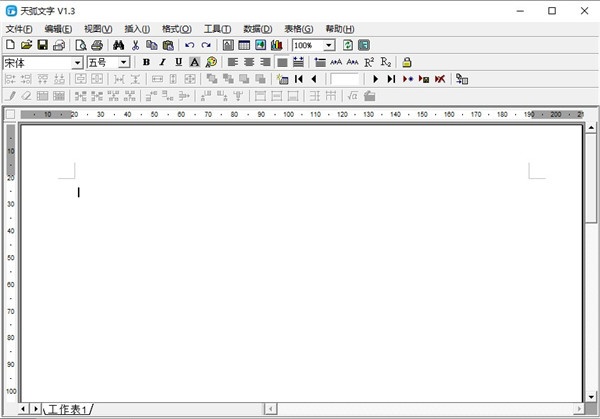Click the Save floppy disk icon
The image size is (600, 419).
(x=43, y=45)
